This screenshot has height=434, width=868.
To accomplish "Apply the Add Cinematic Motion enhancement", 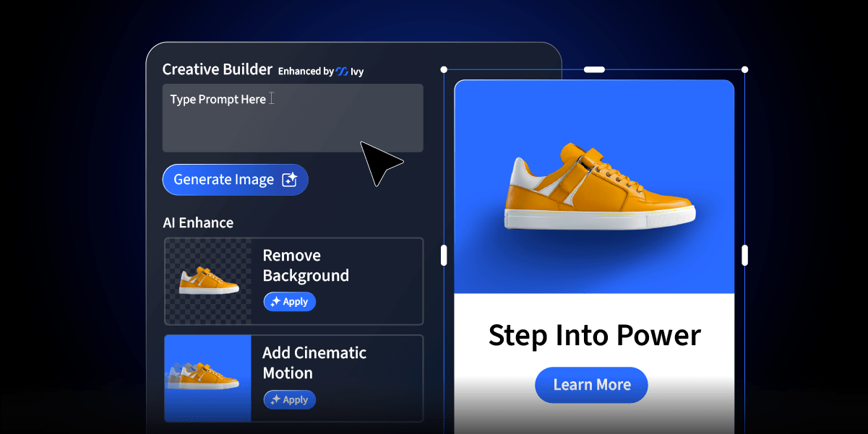I will tap(290, 399).
